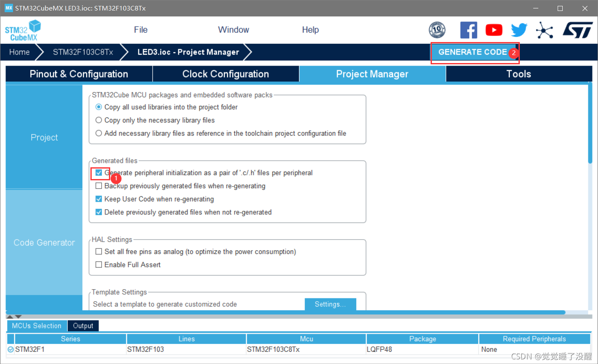The image size is (598, 364).
Task: Click the vertical scrollbar of settings panel
Action: pyautogui.click(x=590, y=123)
